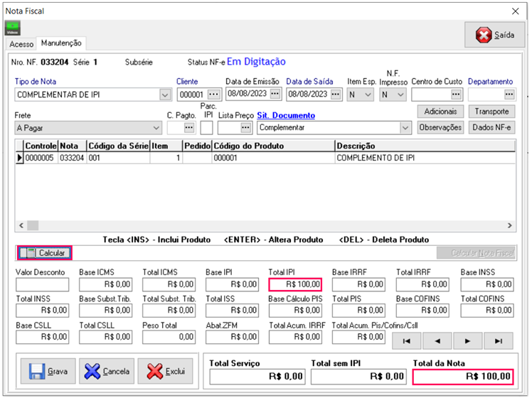Switch to the Acesso tab
This screenshot has width=532, height=398.
pyautogui.click(x=21, y=43)
